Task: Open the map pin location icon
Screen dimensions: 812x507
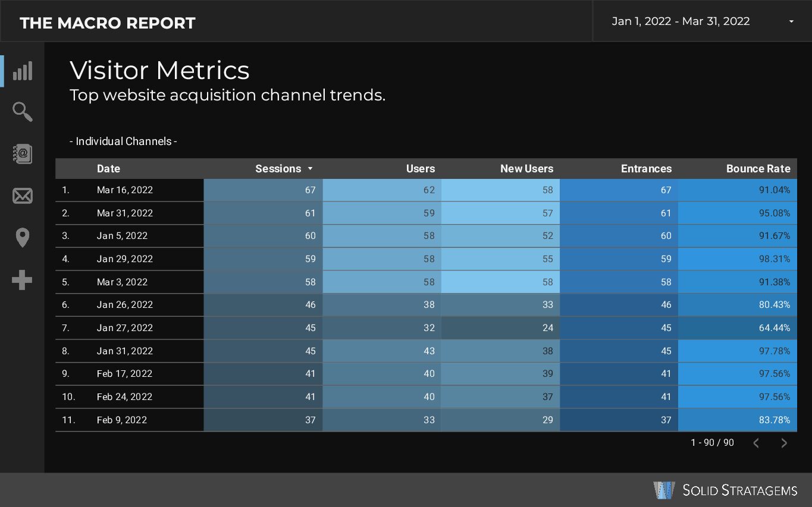Action: click(x=23, y=238)
